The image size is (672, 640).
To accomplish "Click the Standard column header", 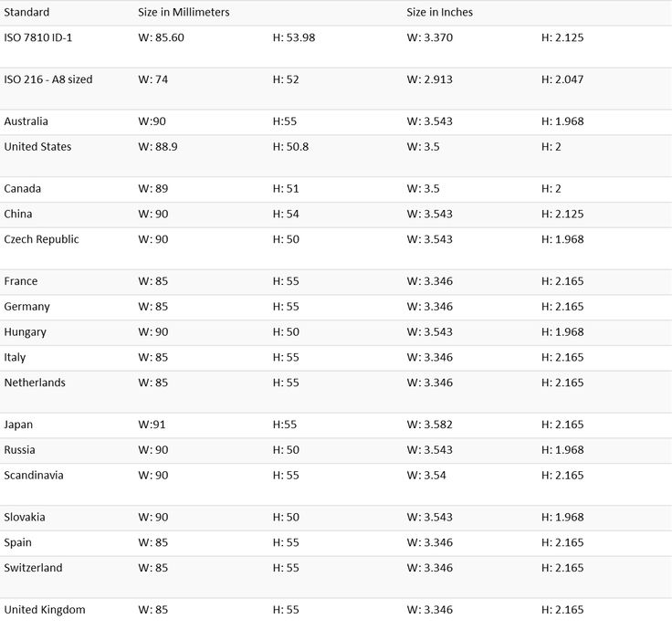I will tap(26, 12).
